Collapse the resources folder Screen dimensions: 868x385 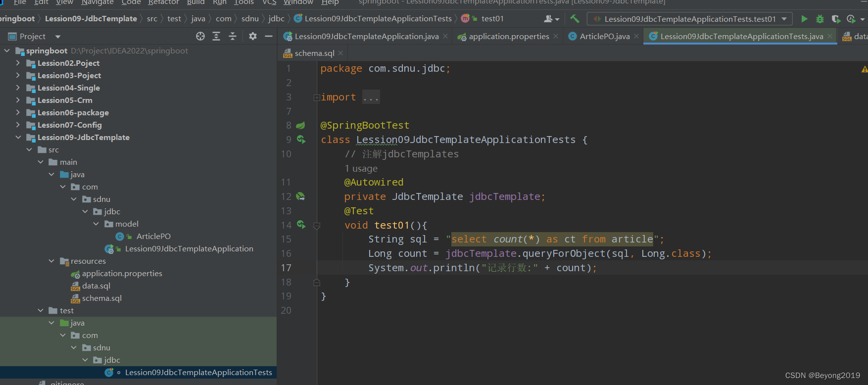pyautogui.click(x=51, y=261)
